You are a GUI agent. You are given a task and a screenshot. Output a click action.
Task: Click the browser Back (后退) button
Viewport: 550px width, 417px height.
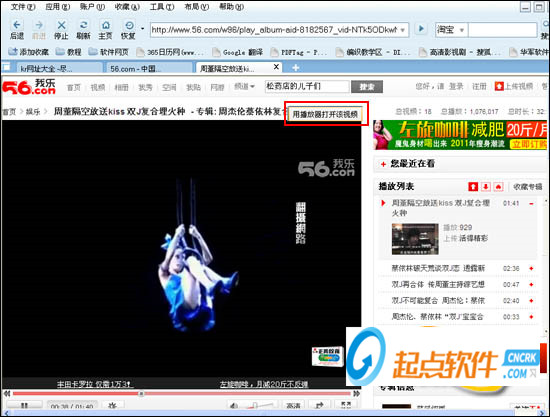(16, 29)
